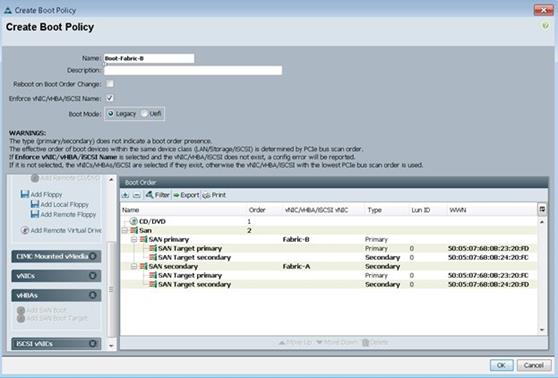Screen dimensions: 558x378
Task: Click Add Remote Virtual Drive link
Action: pyautogui.click(x=66, y=231)
